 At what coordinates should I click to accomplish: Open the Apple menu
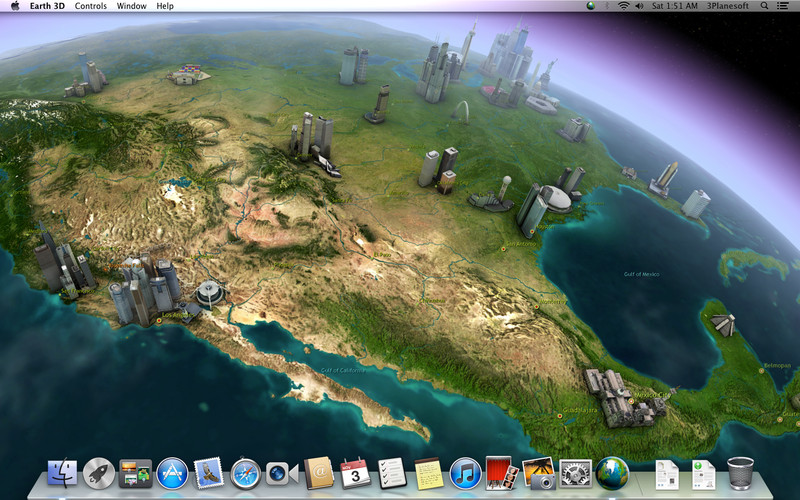coord(15,6)
